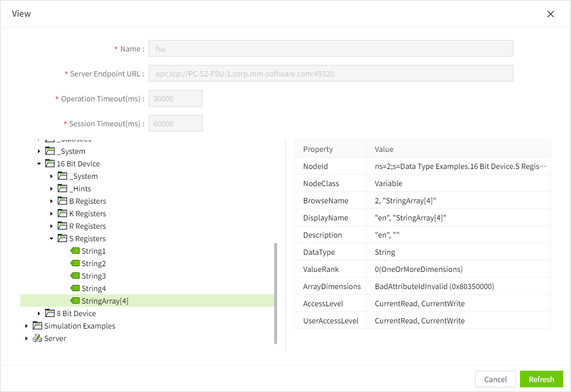Image resolution: width=571 pixels, height=392 pixels.
Task: Click the tag icon next to String3
Action: pyautogui.click(x=75, y=276)
